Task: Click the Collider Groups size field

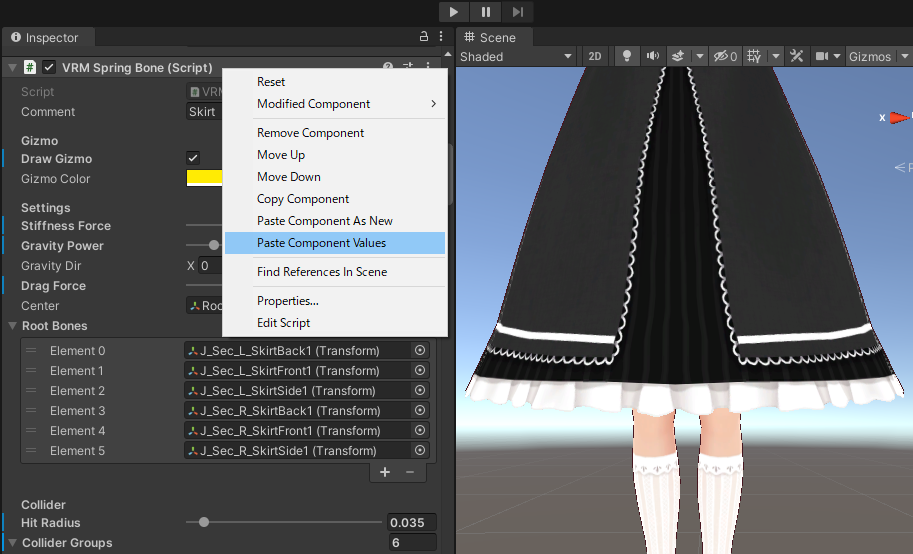Action: (x=412, y=542)
